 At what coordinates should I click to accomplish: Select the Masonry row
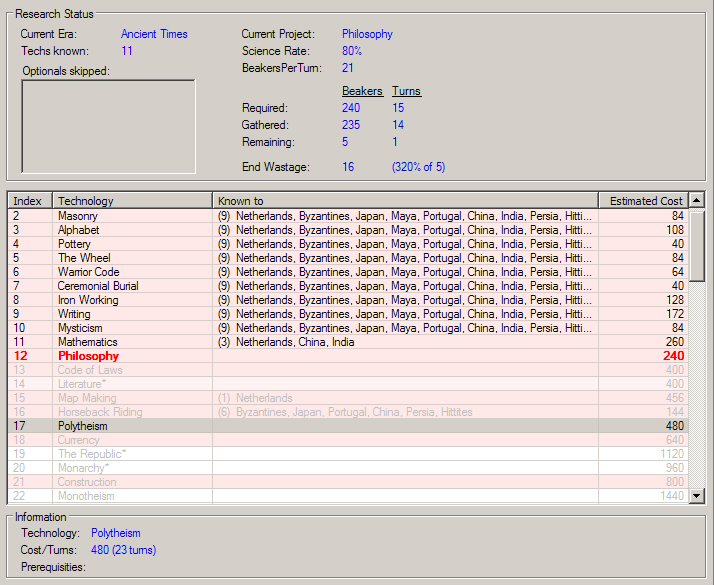348,216
